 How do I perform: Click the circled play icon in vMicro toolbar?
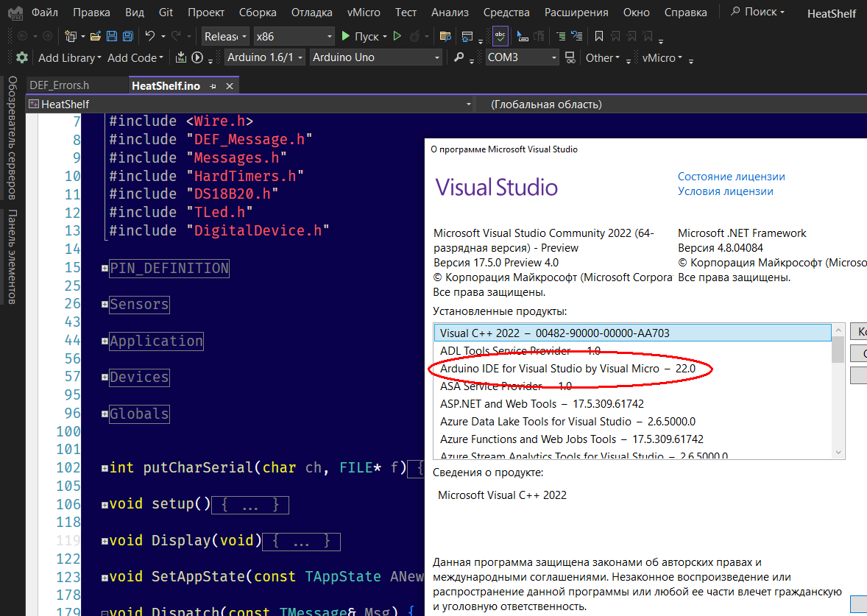[x=197, y=57]
